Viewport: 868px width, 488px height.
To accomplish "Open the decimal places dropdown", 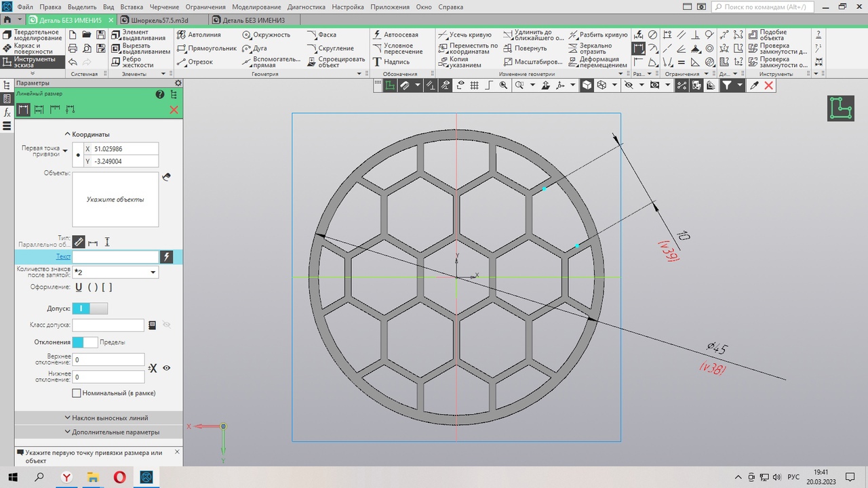I will (x=153, y=272).
